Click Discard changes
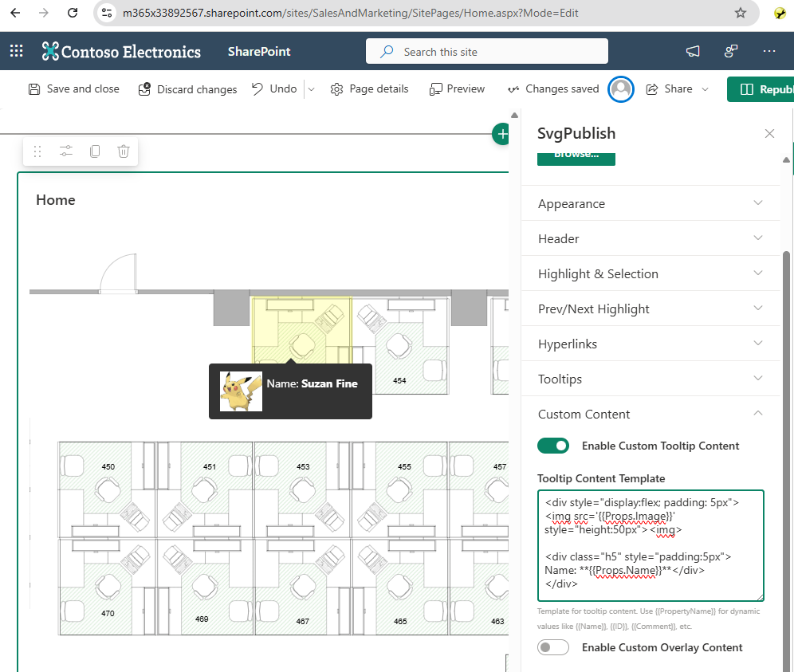 187,89
